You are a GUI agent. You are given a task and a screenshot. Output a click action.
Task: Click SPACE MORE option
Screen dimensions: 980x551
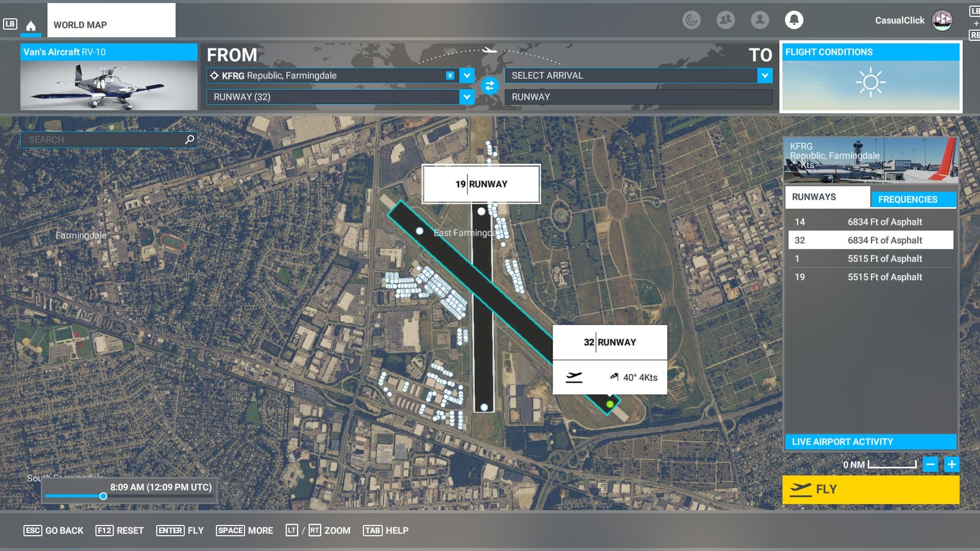(x=244, y=531)
